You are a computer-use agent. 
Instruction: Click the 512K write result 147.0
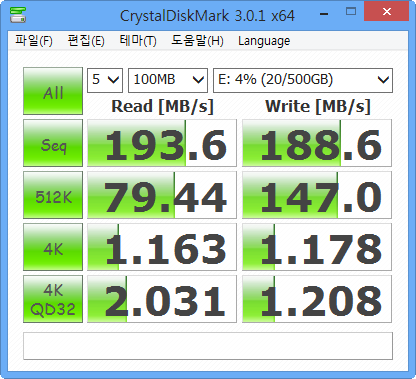coord(317,195)
